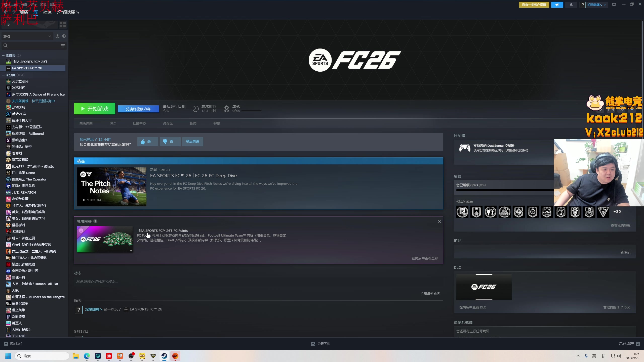Open the account name dropdown top right
This screenshot has height=362, width=644.
click(597, 5)
